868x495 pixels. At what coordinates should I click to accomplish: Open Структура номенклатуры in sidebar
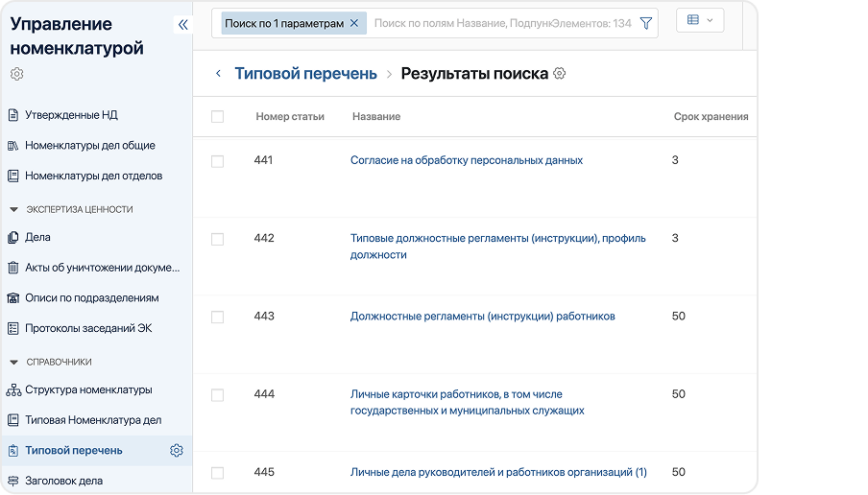[87, 389]
